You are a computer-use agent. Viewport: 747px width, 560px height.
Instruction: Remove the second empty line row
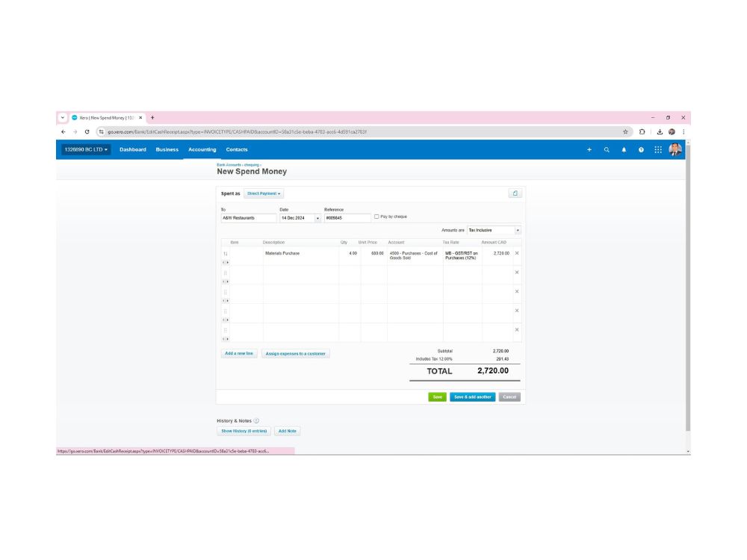[517, 273]
